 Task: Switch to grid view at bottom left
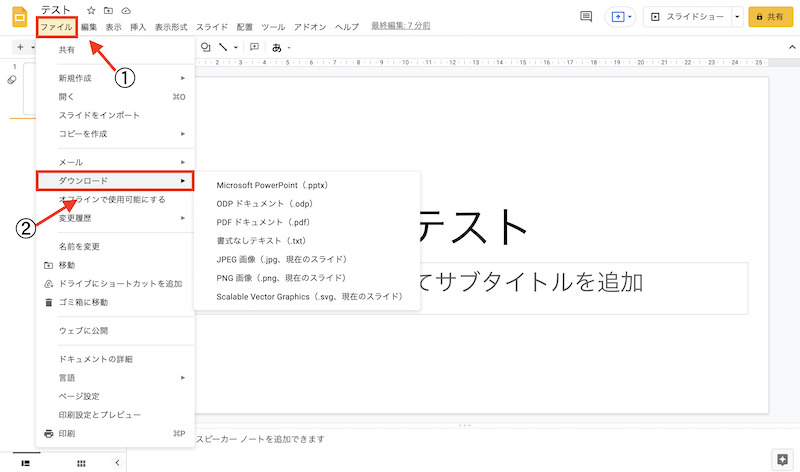pos(80,463)
